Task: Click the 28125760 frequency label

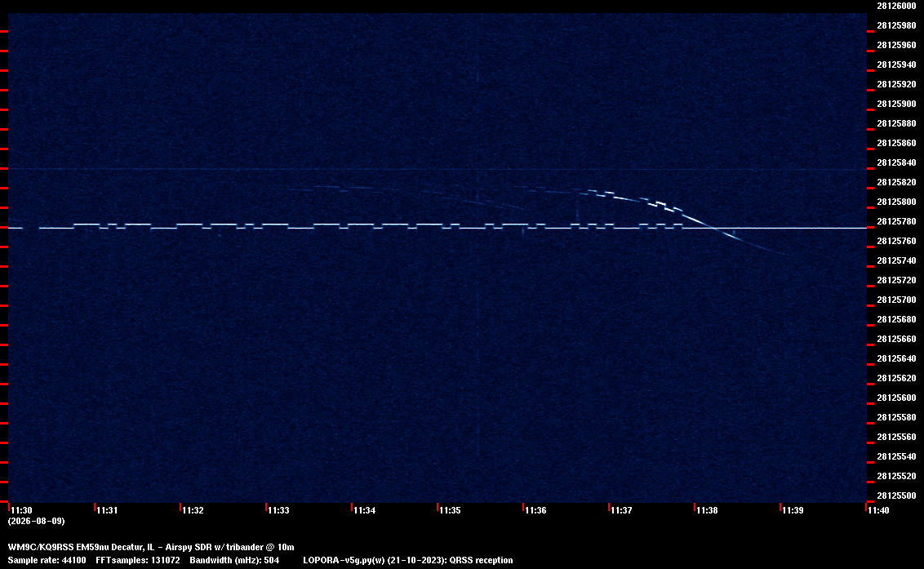Action: [896, 241]
